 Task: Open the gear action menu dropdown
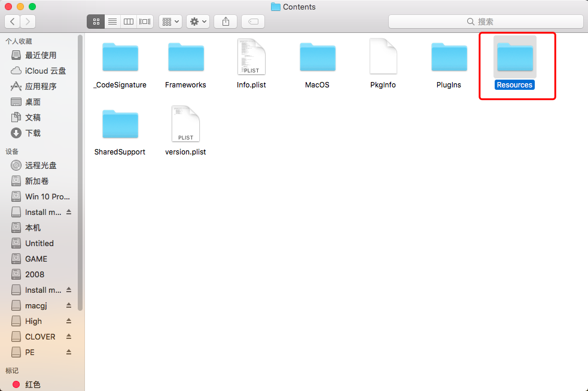point(197,22)
